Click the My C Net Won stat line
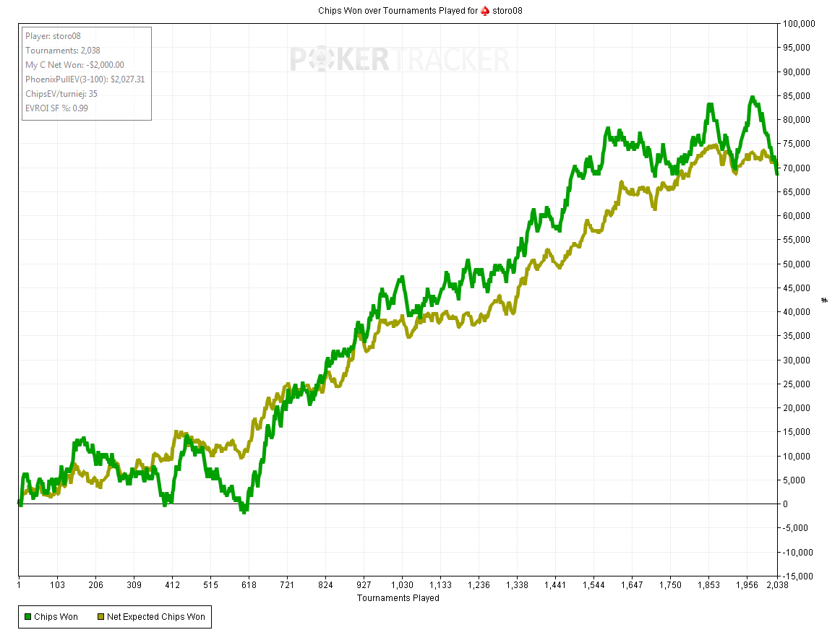Screen dimensions: 840x635 click(x=74, y=65)
